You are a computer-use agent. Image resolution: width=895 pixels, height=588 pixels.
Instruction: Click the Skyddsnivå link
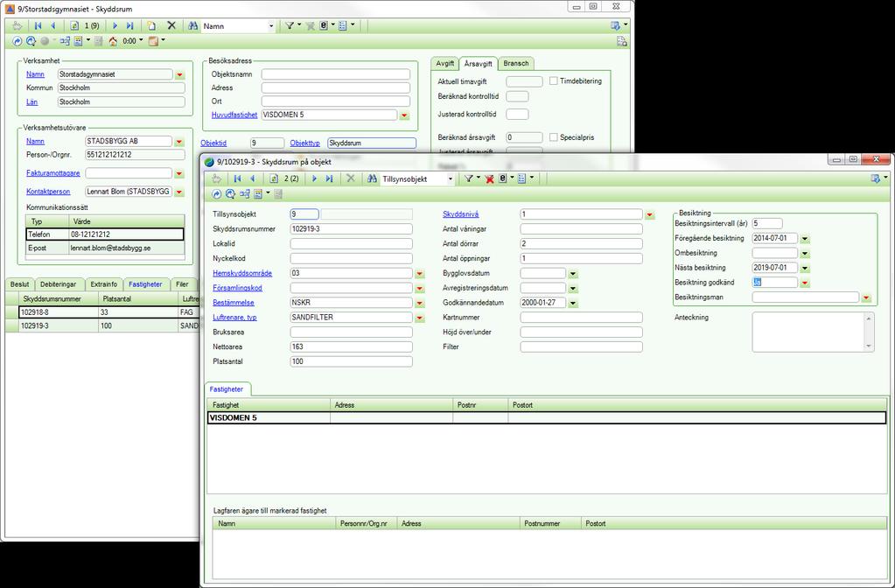pyautogui.click(x=461, y=214)
